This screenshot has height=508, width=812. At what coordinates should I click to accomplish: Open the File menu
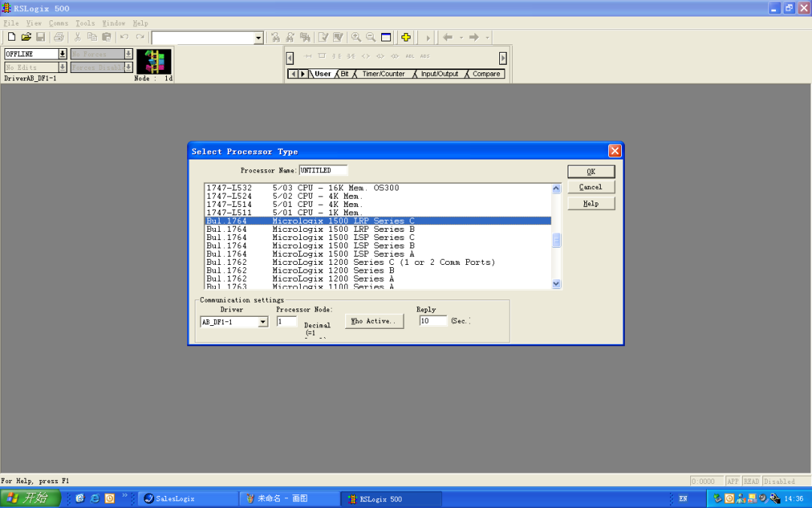(x=11, y=23)
